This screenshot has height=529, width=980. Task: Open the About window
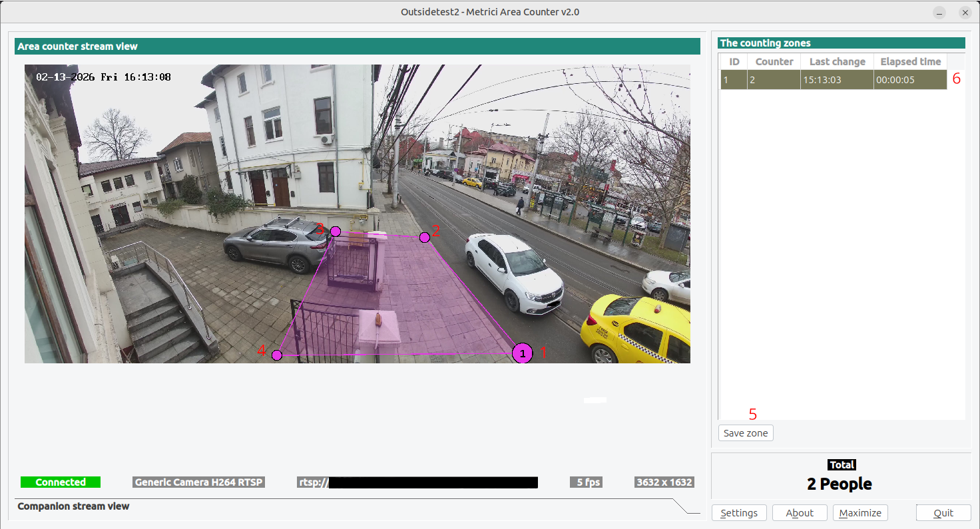[x=800, y=513]
